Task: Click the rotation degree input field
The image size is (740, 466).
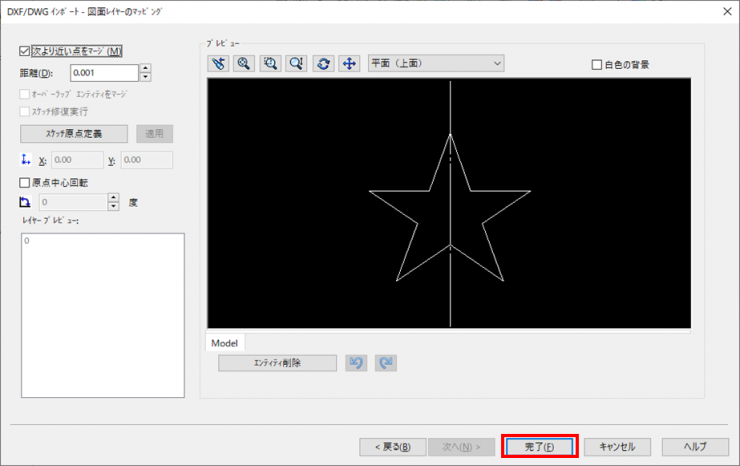Action: tap(73, 202)
